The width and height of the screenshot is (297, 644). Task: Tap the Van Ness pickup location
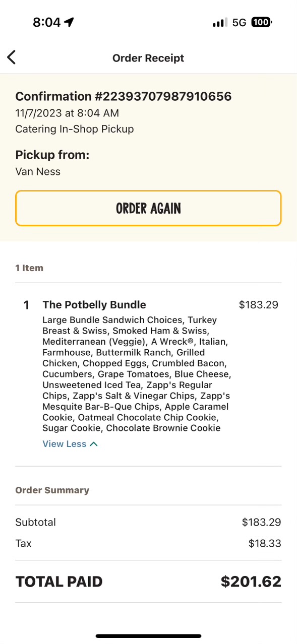[38, 171]
